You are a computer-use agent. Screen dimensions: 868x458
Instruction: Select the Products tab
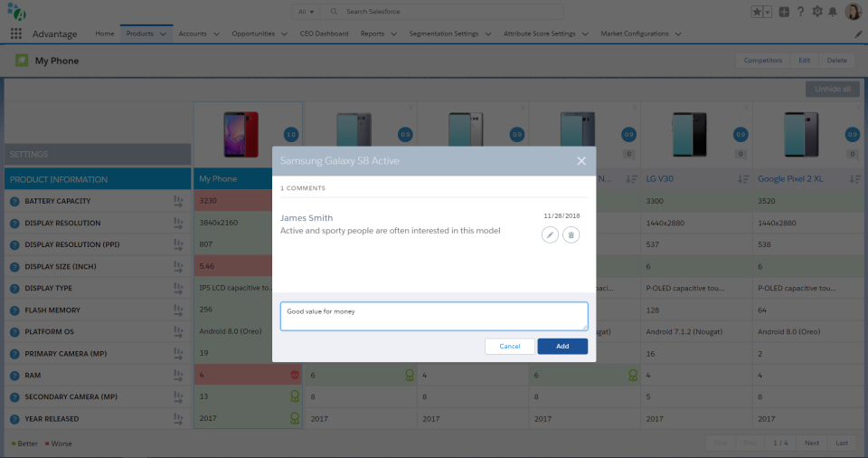click(139, 33)
